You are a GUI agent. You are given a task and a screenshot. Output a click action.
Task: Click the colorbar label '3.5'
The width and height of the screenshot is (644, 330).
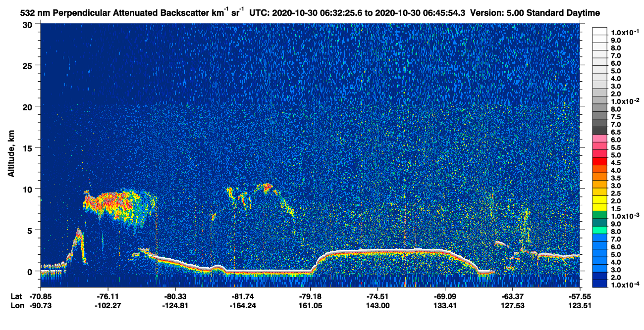coord(616,178)
